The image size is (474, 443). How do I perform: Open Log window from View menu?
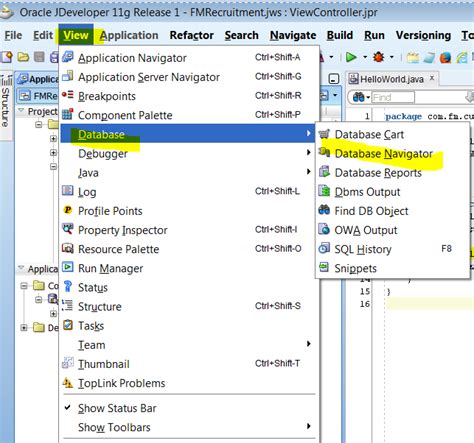pos(188,192)
